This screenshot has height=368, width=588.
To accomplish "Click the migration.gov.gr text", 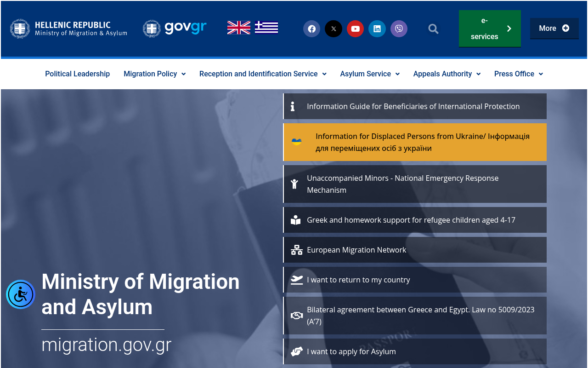I will click(x=106, y=345).
